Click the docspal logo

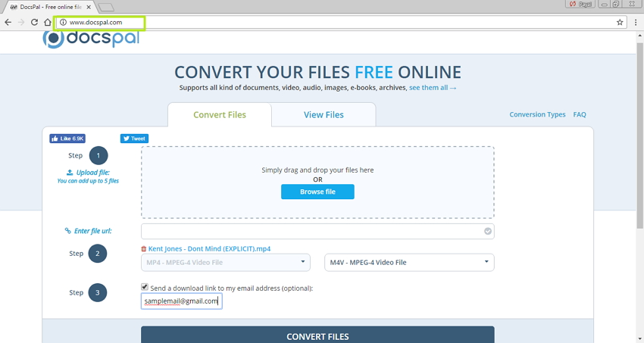pyautogui.click(x=91, y=39)
